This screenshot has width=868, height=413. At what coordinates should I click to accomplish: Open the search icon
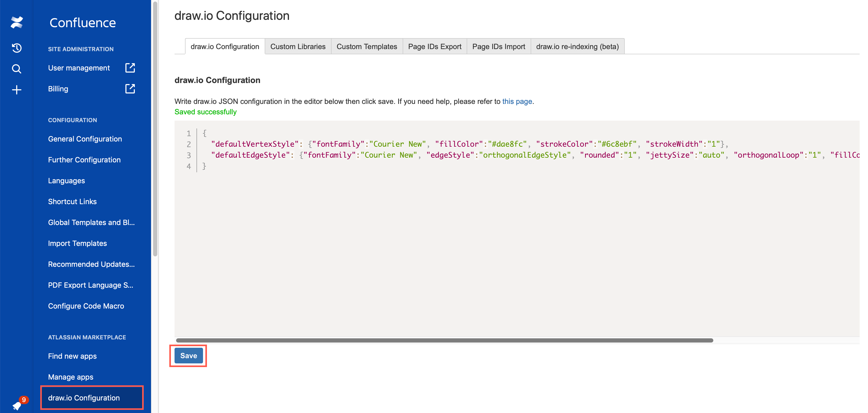click(x=16, y=69)
